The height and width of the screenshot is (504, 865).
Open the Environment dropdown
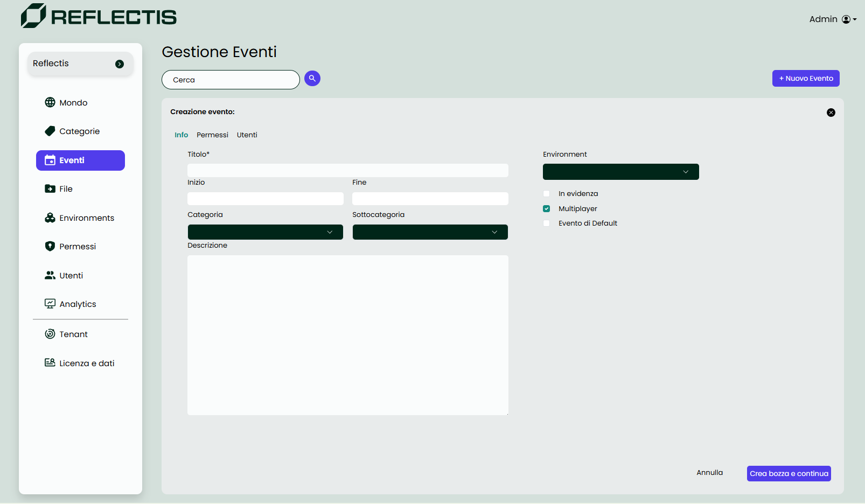[x=620, y=172]
